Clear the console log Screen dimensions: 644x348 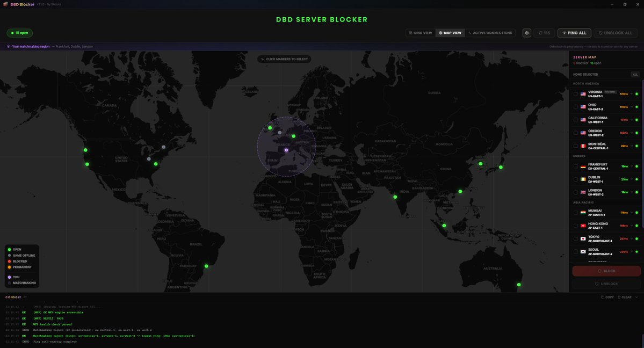[x=624, y=297]
